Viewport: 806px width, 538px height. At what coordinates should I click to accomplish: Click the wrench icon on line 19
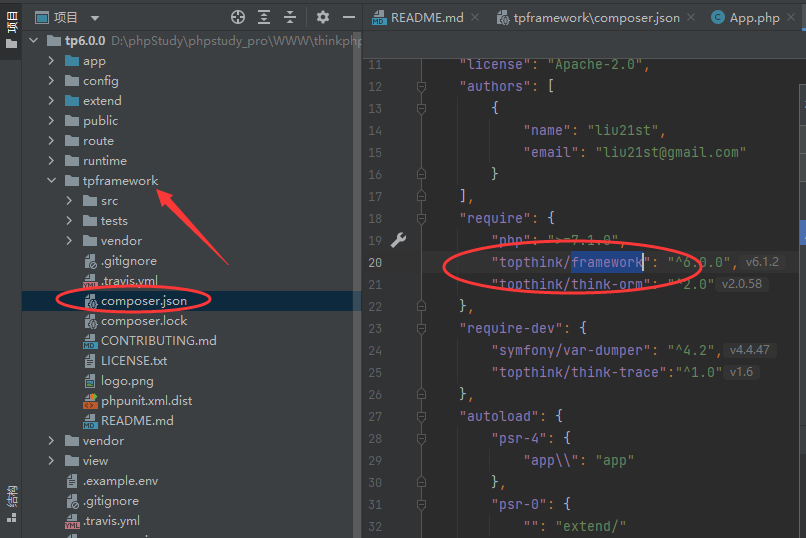[398, 240]
